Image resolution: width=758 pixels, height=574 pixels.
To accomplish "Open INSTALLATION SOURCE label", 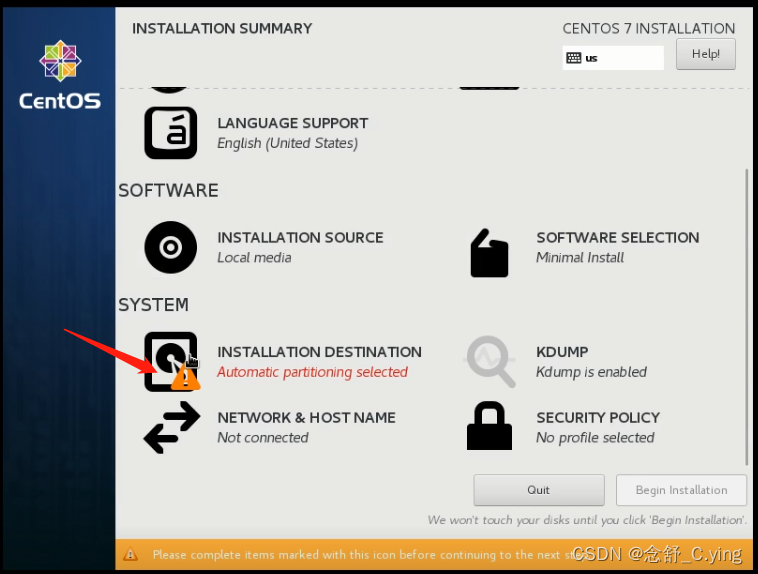I will [300, 237].
